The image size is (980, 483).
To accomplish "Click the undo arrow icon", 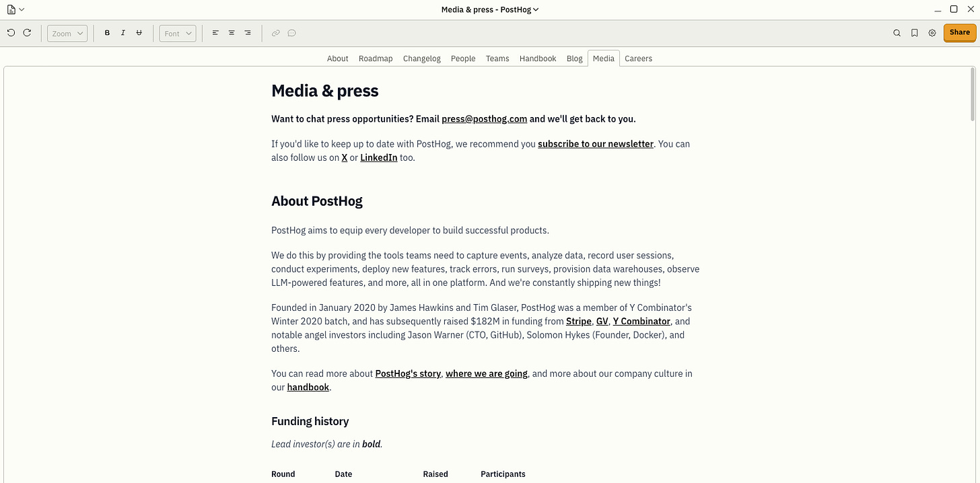I will 11,32.
